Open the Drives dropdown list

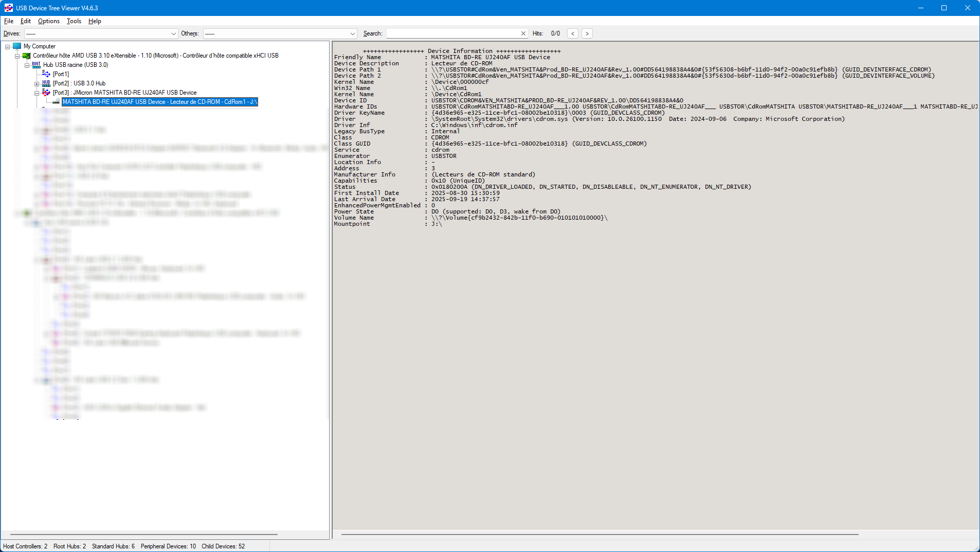[x=101, y=33]
